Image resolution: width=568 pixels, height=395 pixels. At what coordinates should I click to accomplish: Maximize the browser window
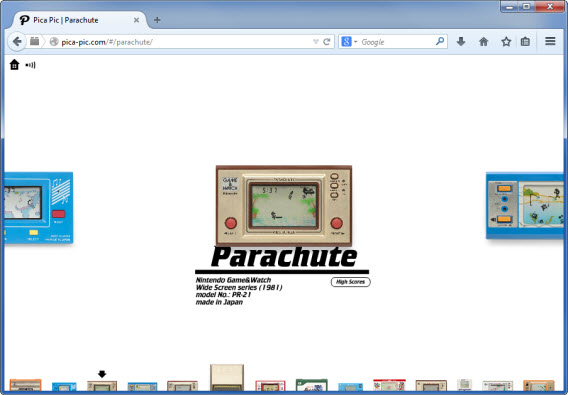pos(526,7)
